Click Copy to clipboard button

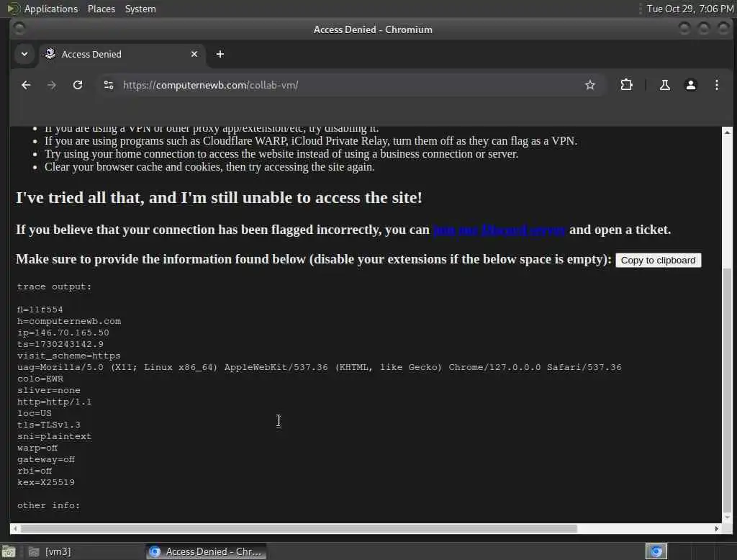(658, 260)
